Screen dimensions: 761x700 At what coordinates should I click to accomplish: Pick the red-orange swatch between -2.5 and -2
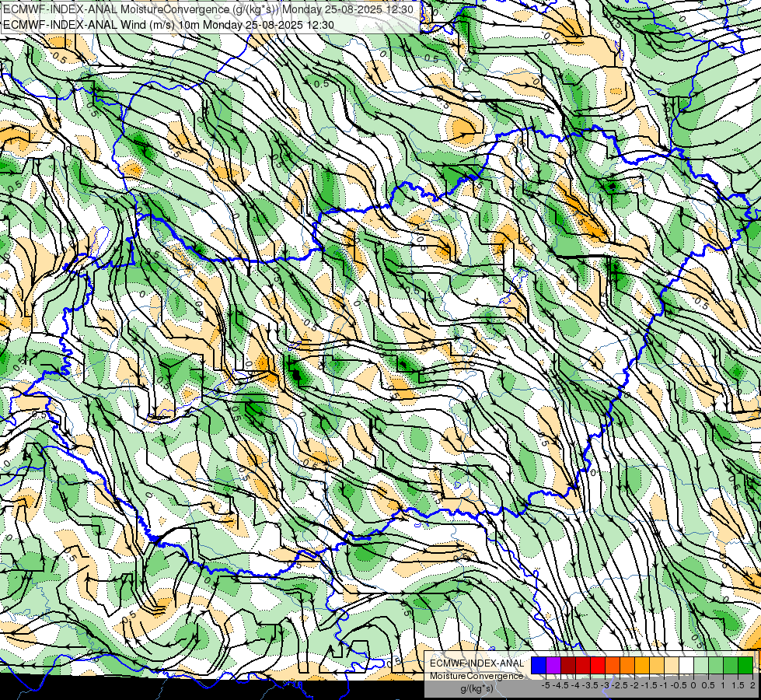613,666
